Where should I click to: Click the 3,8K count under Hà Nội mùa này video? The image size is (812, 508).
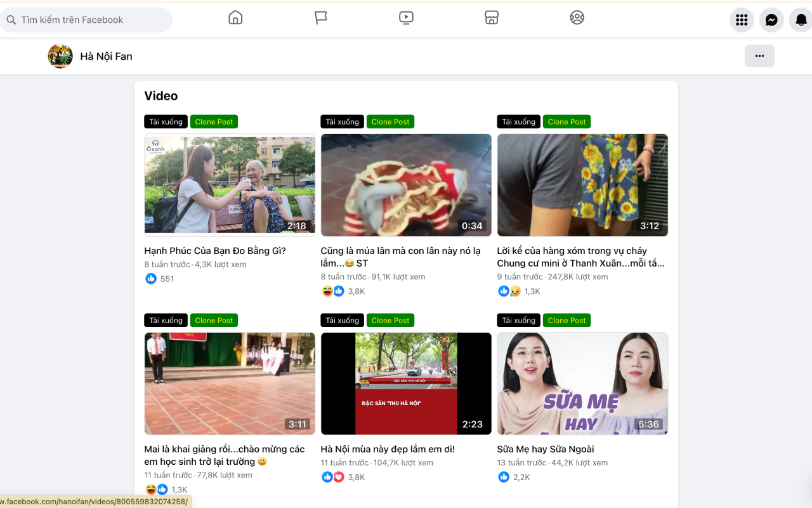[357, 477]
